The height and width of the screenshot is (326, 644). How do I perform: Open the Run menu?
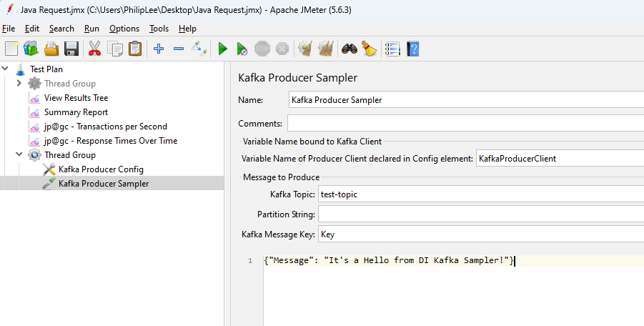point(91,29)
